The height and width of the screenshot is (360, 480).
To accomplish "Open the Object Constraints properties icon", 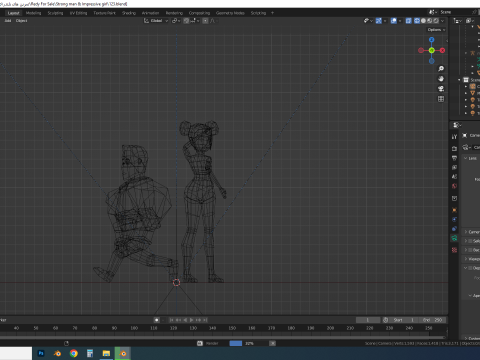I will (454, 229).
